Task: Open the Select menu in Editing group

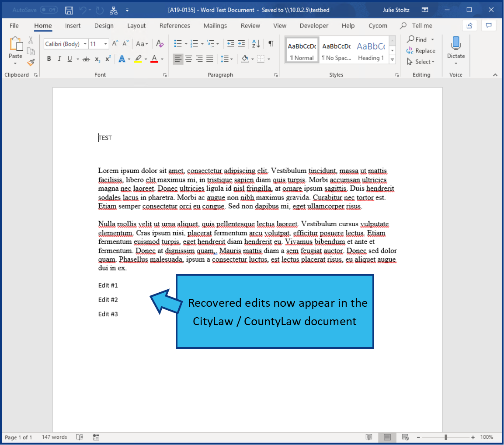Action: pyautogui.click(x=421, y=62)
